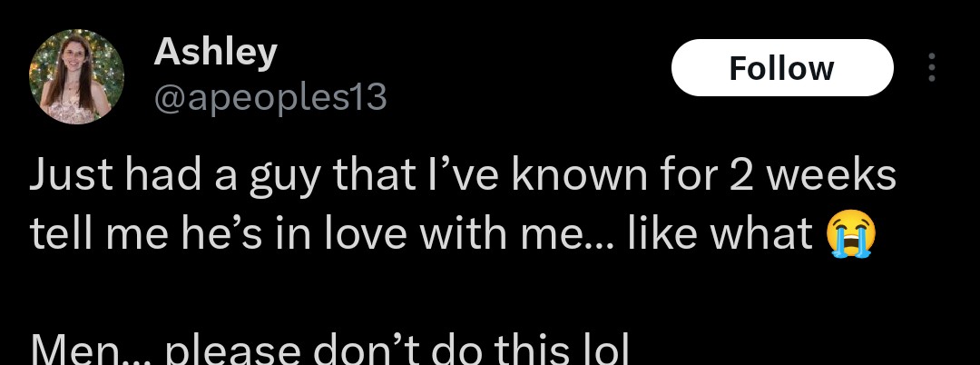
Task: Click the tweet line starting "Just had"
Action: (x=463, y=178)
